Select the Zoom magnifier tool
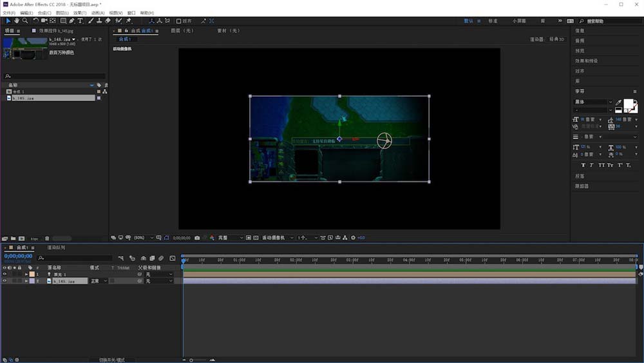The width and height of the screenshot is (644, 363). pyautogui.click(x=25, y=21)
